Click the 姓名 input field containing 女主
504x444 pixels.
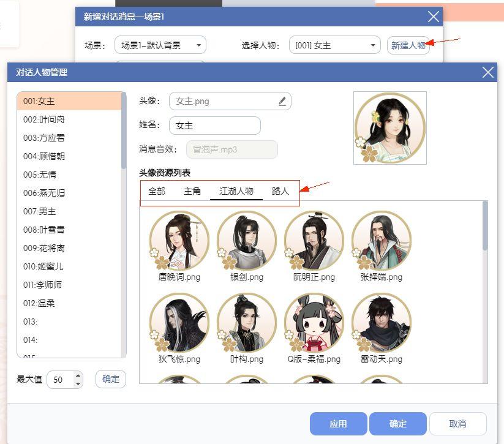(215, 126)
